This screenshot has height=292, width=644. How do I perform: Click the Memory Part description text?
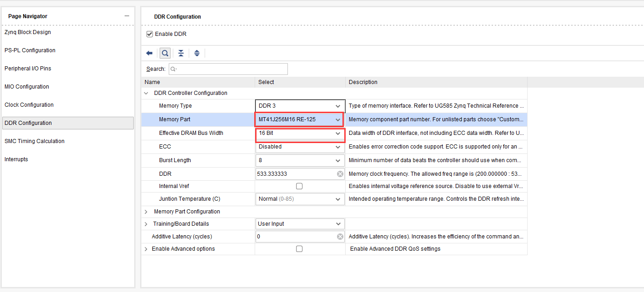pyautogui.click(x=436, y=119)
